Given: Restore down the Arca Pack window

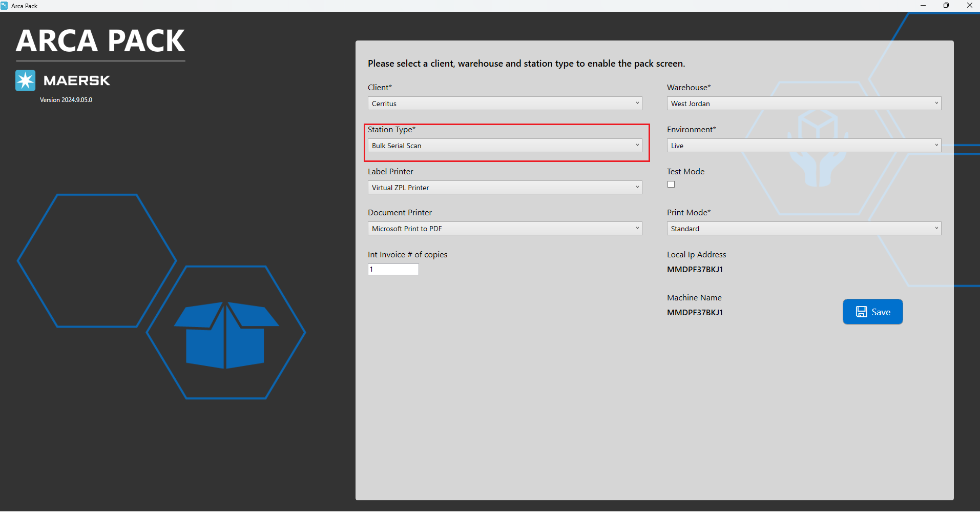Looking at the screenshot, I should pyautogui.click(x=946, y=6).
